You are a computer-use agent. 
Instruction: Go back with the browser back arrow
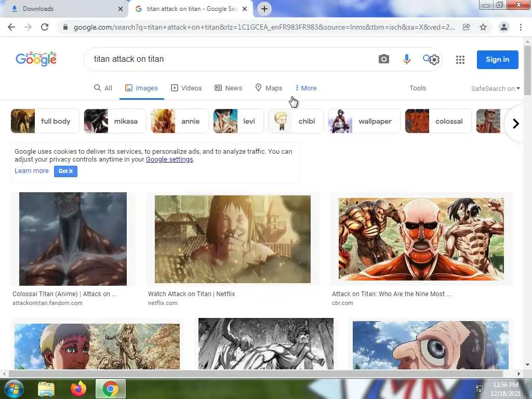(x=11, y=27)
